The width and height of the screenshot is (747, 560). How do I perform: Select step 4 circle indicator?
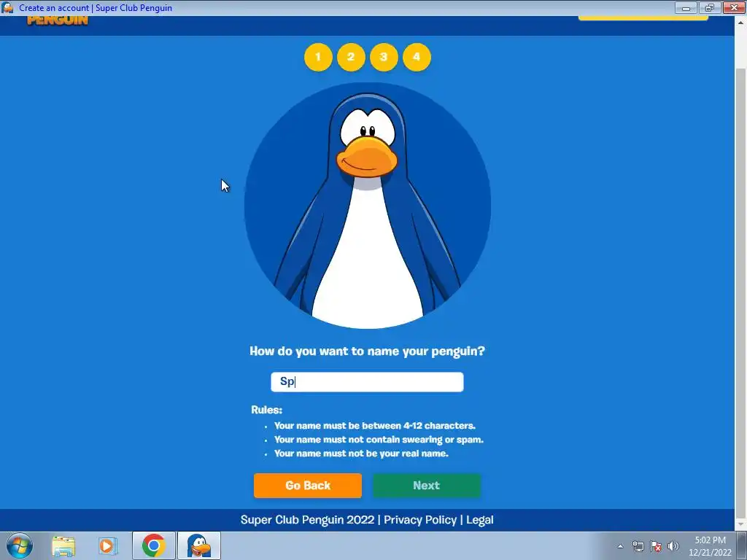click(x=417, y=57)
